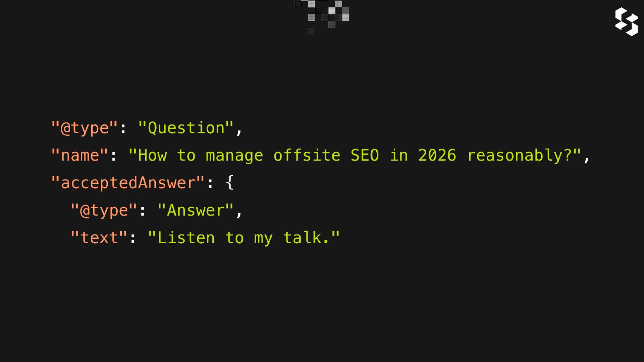Click the pixelated checkered graphic at top
The height and width of the screenshot is (362, 644).
[x=322, y=17]
